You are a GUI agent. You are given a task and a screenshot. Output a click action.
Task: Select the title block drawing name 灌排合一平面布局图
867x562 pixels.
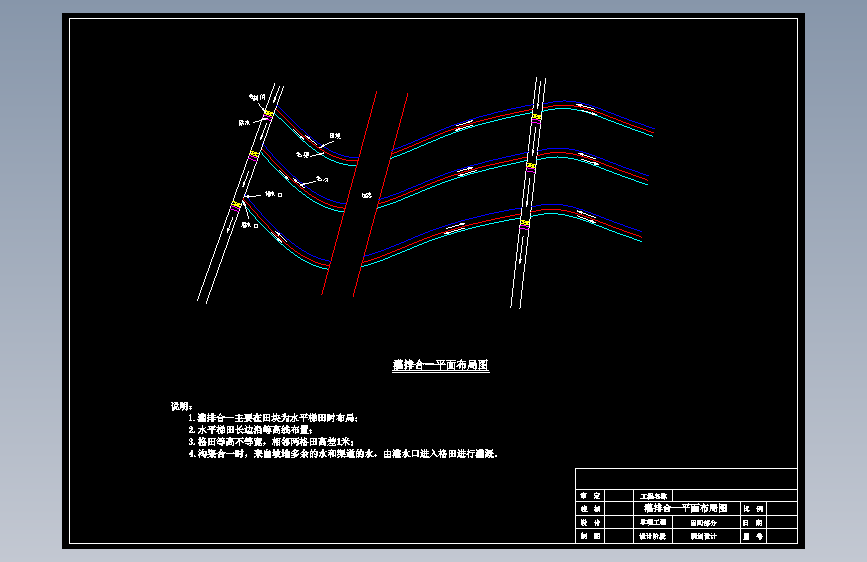(686, 508)
